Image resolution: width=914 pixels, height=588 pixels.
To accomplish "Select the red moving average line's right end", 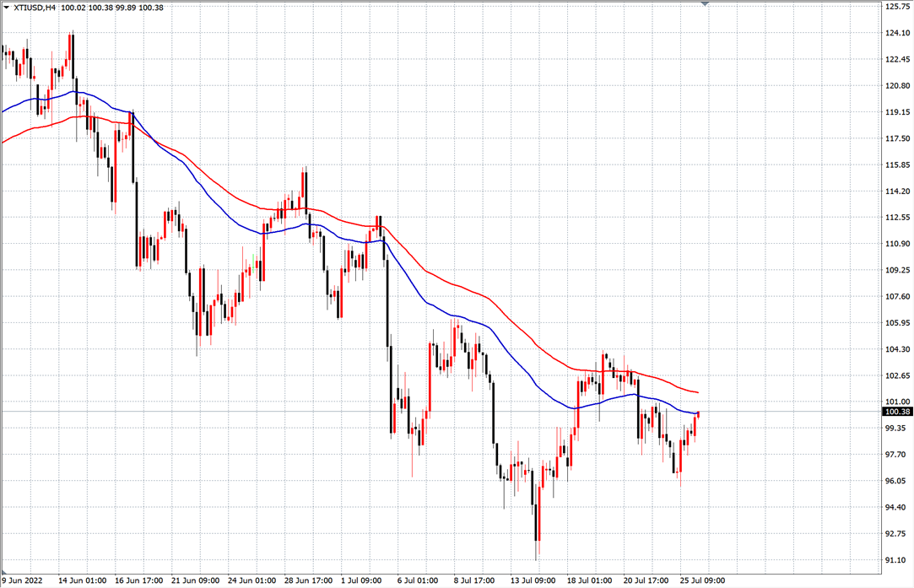I will click(x=697, y=392).
